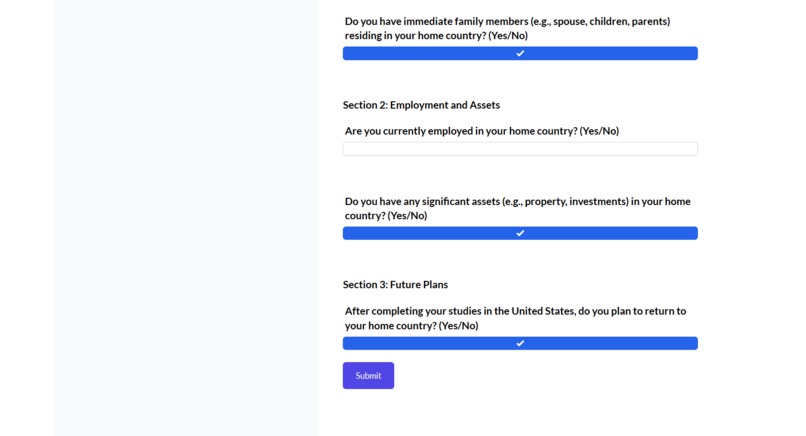The width and height of the screenshot is (806, 436).
Task: Click checkmark icon under future plans question
Action: tap(520, 343)
